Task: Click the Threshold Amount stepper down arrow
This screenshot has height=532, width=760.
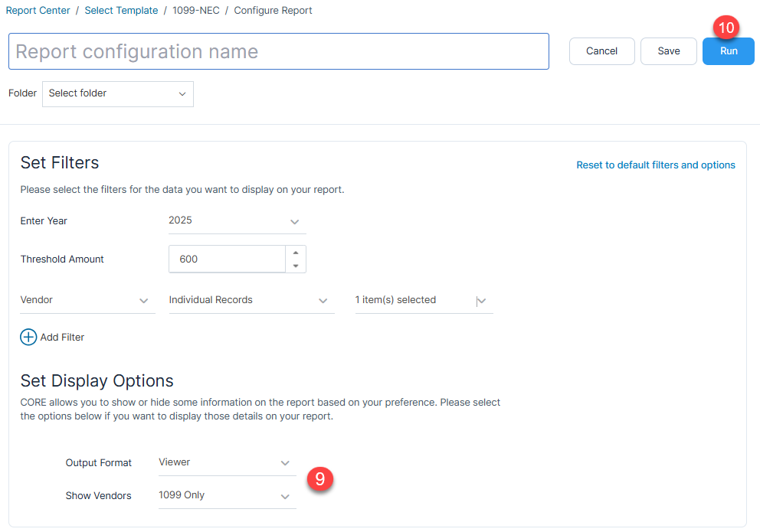Action: click(296, 264)
